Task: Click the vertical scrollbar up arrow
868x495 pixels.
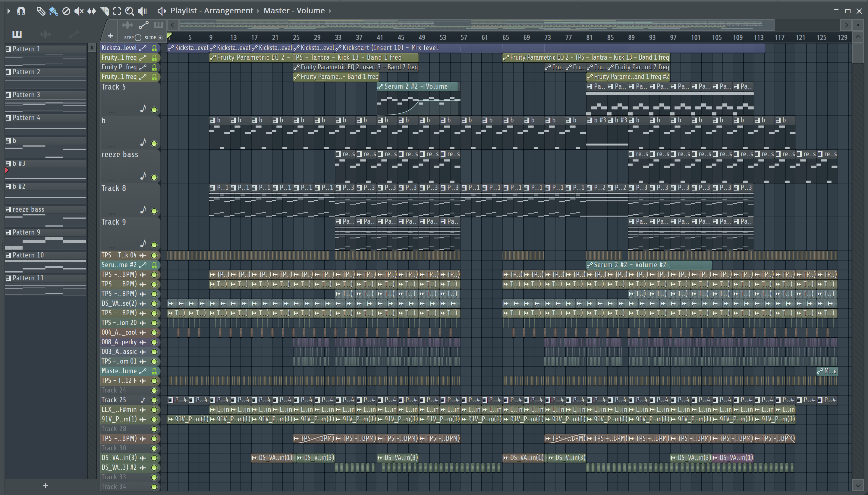Action: pos(858,37)
